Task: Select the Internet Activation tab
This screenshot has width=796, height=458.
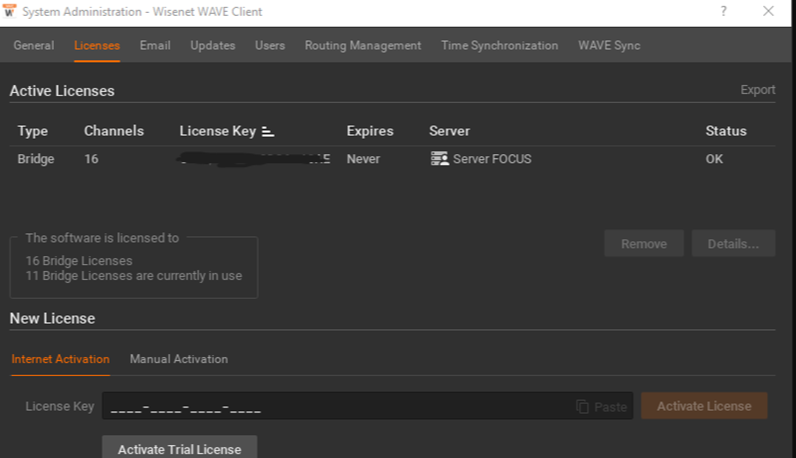Action: click(60, 359)
